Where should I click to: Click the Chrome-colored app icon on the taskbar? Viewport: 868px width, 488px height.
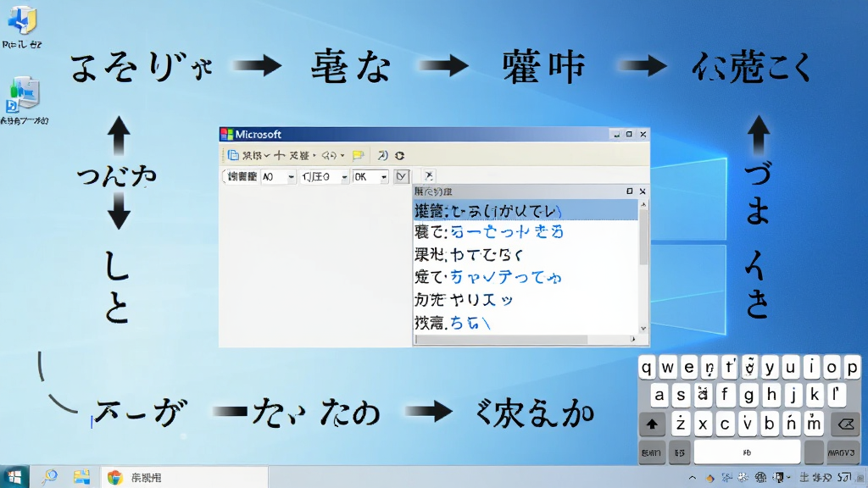pos(114,477)
